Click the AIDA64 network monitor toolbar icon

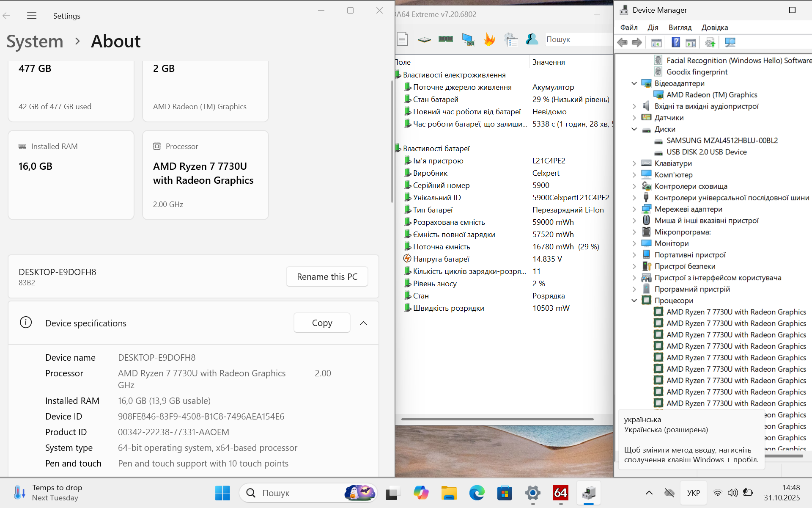click(468, 39)
